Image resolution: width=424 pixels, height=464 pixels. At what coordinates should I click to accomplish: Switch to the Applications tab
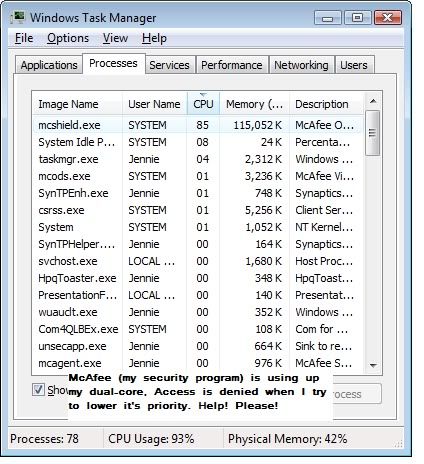(x=49, y=65)
